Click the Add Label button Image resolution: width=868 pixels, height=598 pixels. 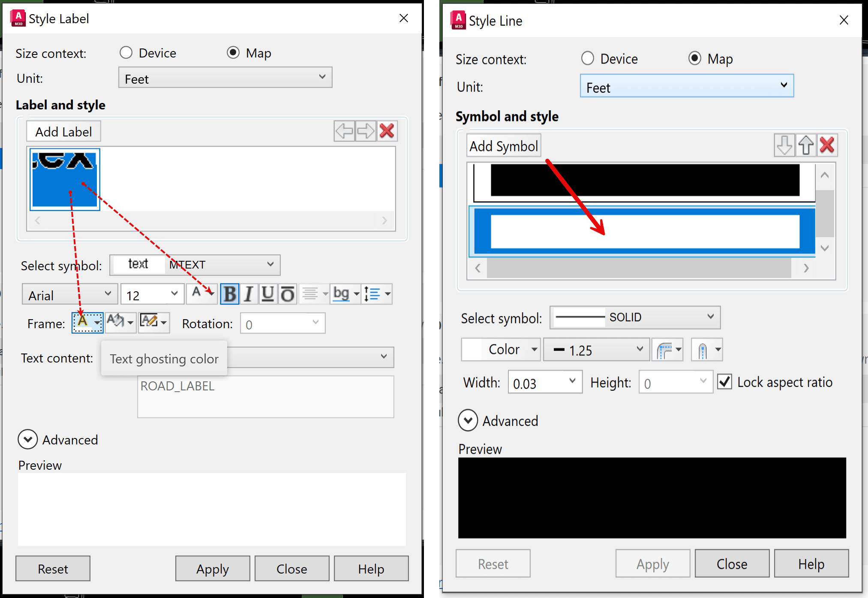(63, 132)
